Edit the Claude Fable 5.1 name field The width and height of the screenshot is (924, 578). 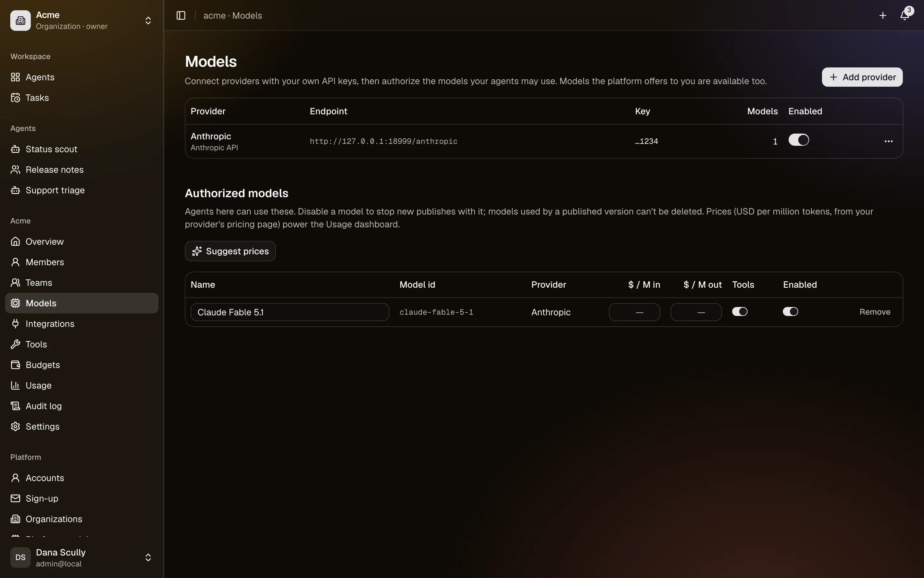(x=290, y=312)
